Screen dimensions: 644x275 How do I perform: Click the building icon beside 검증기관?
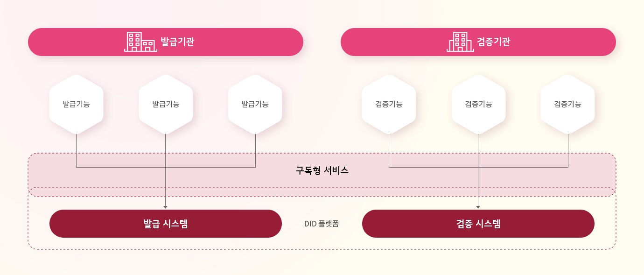pos(460,42)
